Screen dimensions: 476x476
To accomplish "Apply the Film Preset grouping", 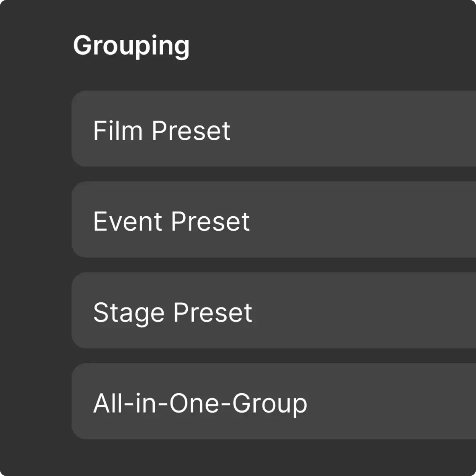I will pos(273,129).
